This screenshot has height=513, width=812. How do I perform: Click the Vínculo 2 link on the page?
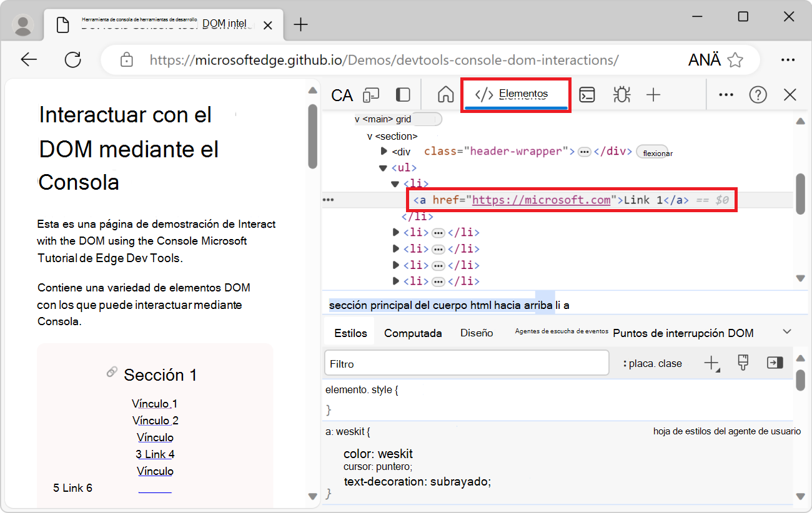tap(155, 420)
